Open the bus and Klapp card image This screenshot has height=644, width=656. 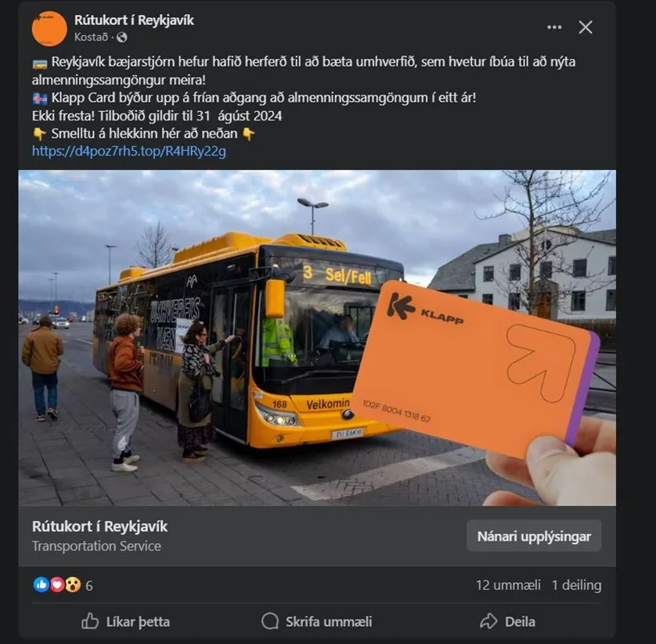[x=317, y=338]
